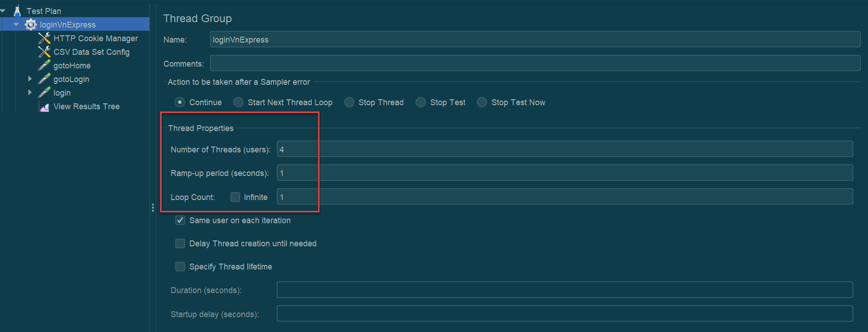Uncheck Same user on each iteration
Screen dimensions: 868x332
(x=180, y=220)
